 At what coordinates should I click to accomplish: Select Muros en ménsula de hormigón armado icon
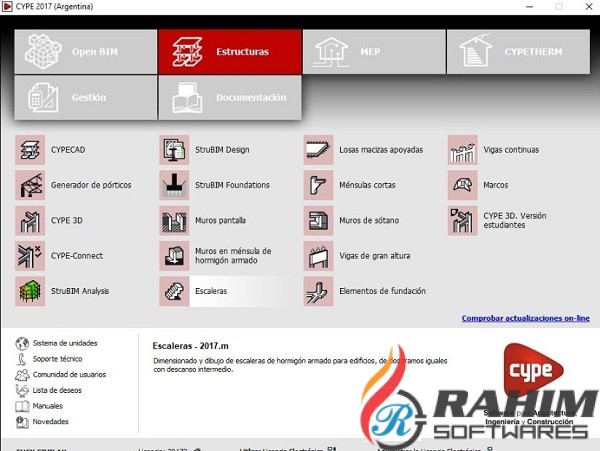point(174,256)
